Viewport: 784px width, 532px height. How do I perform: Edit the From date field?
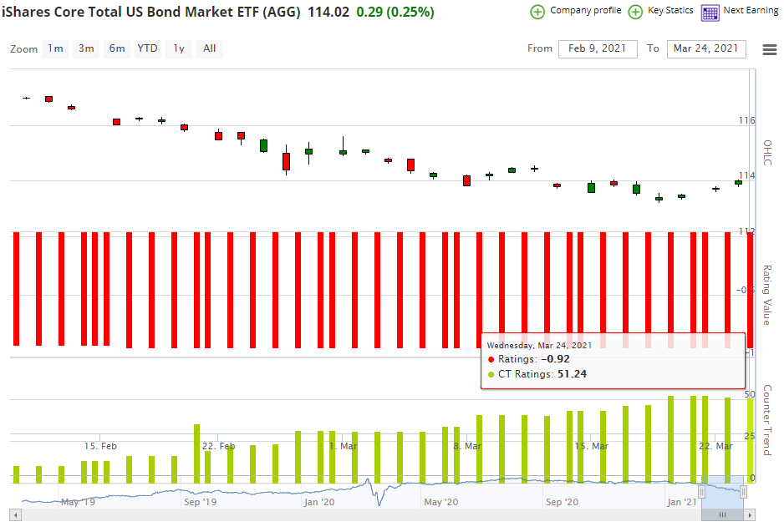(x=598, y=48)
